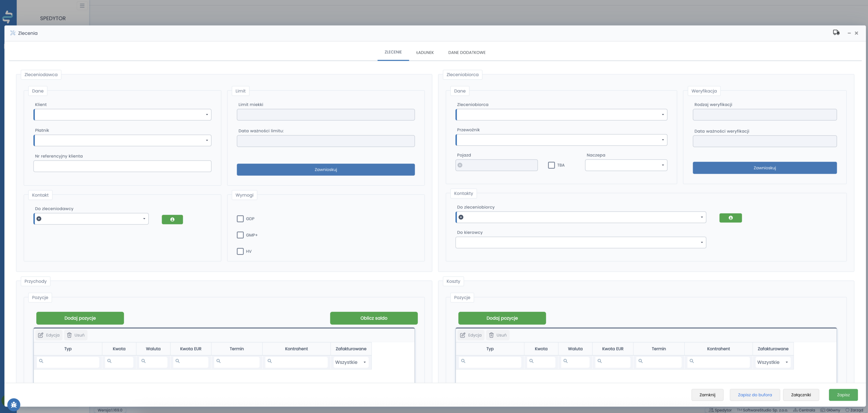This screenshot has height=413, width=868.
Task: Click plus icon in Do zleceniodawcy field
Action: tap(39, 219)
